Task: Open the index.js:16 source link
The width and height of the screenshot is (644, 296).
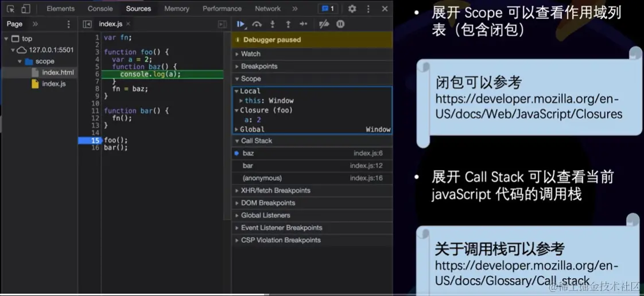Action: (366, 178)
